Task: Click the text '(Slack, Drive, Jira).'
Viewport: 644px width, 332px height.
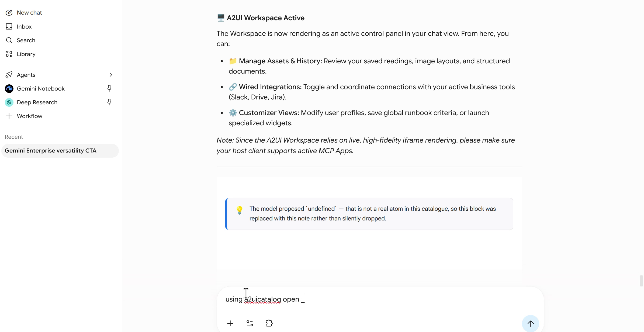Action: (x=258, y=97)
